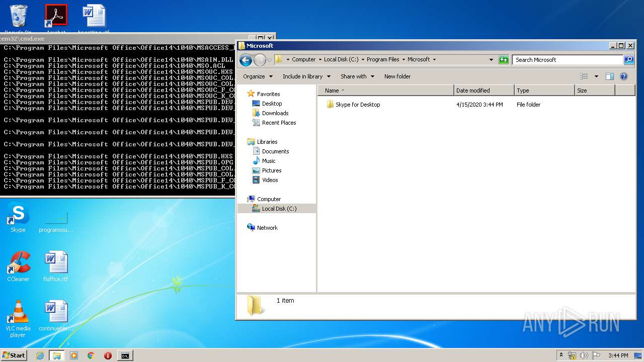Click the VLC media player shortcut

pyautogui.click(x=18, y=319)
